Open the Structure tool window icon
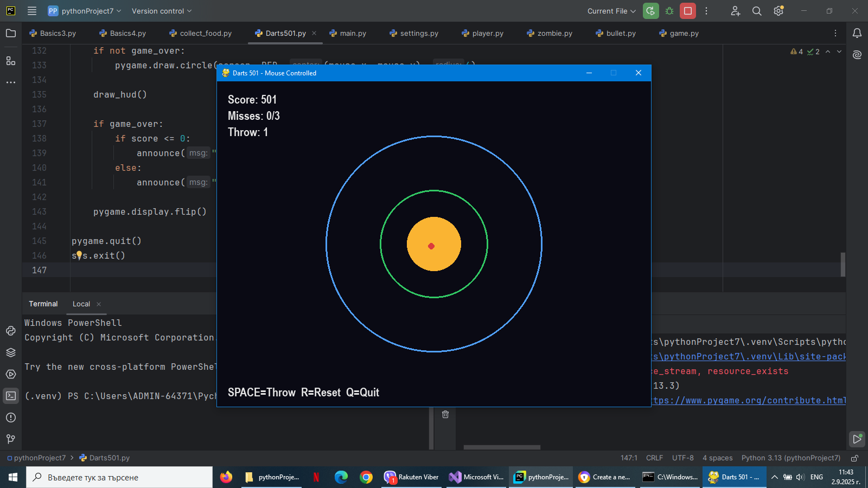 [11, 61]
